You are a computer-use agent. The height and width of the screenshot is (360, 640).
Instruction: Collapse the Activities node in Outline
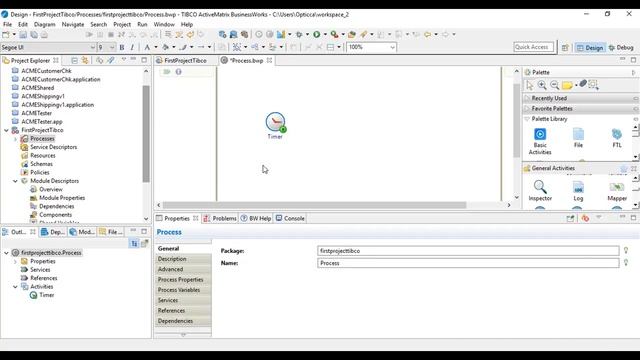[x=16, y=287]
